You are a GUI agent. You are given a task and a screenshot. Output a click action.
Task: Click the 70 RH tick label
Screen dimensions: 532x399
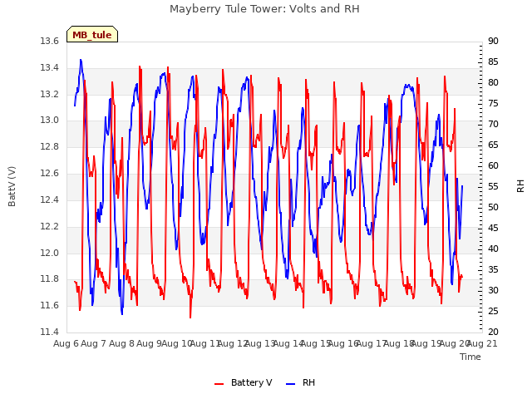coord(493,124)
